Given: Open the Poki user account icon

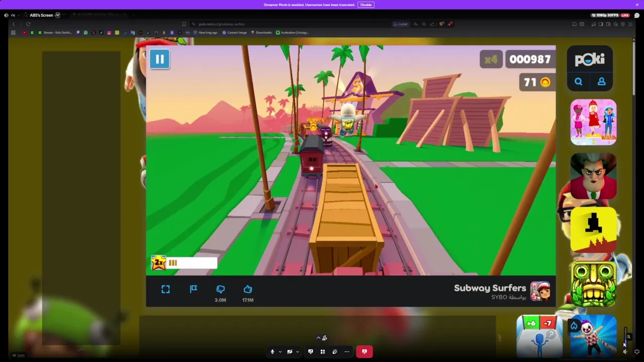Looking at the screenshot, I should point(601,82).
